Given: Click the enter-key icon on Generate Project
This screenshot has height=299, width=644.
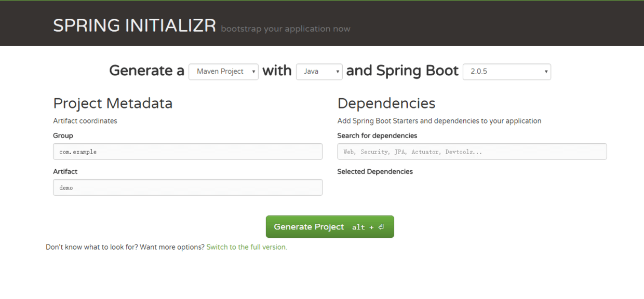Looking at the screenshot, I should [x=381, y=227].
